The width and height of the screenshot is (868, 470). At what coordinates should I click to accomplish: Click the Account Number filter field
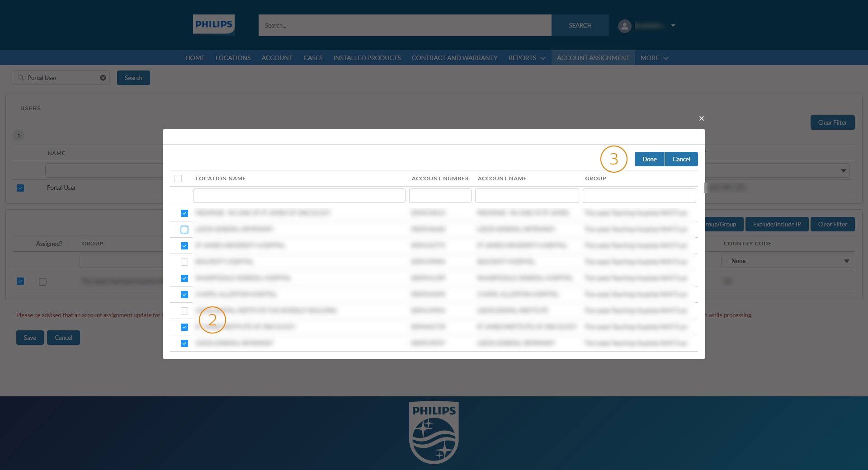coord(440,196)
